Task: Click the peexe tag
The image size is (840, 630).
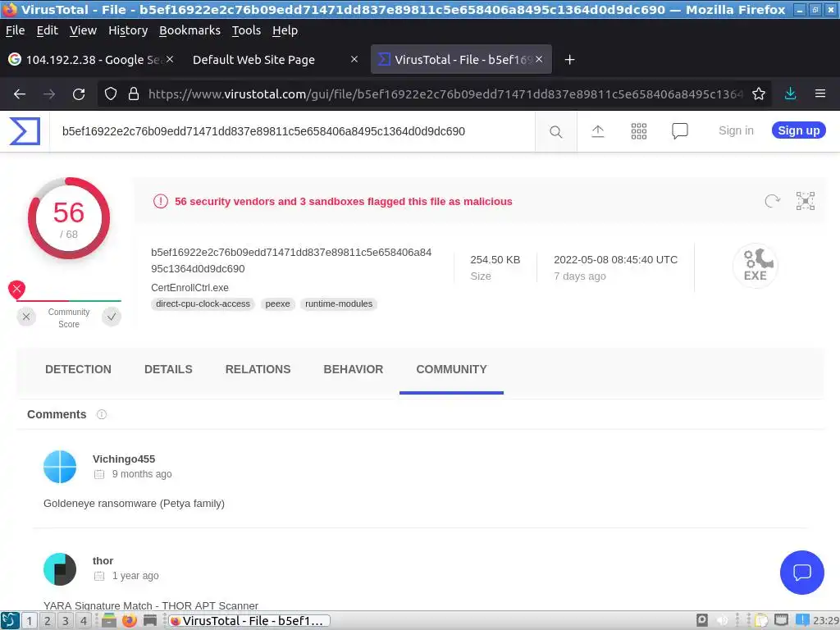Action: point(277,304)
